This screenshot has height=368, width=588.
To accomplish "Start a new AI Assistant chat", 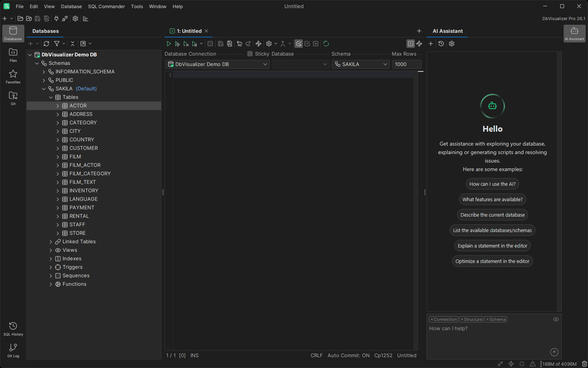I will [431, 44].
